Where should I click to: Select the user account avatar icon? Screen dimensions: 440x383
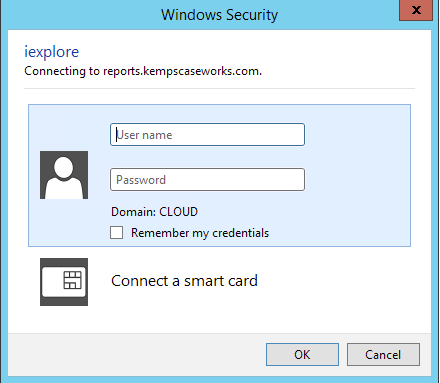(64, 175)
